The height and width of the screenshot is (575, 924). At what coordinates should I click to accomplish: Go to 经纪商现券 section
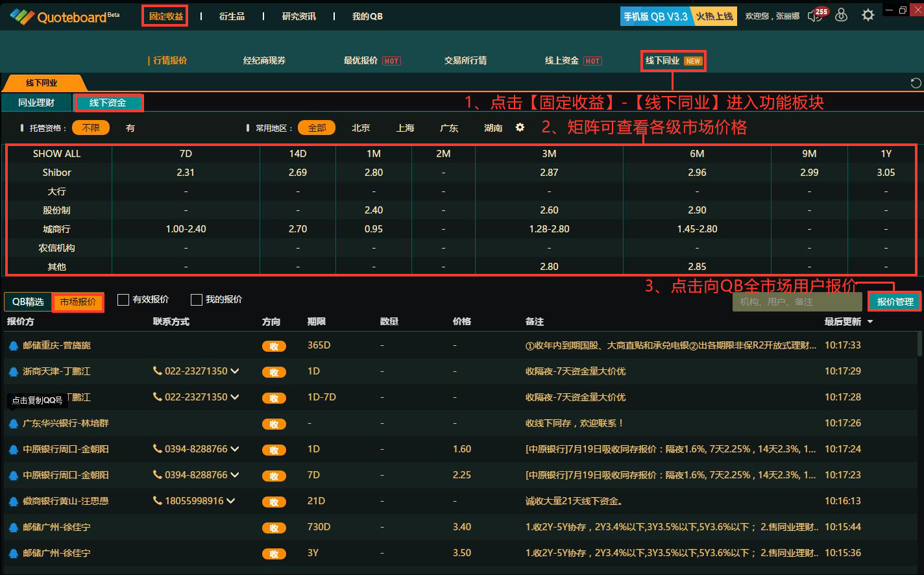point(264,60)
